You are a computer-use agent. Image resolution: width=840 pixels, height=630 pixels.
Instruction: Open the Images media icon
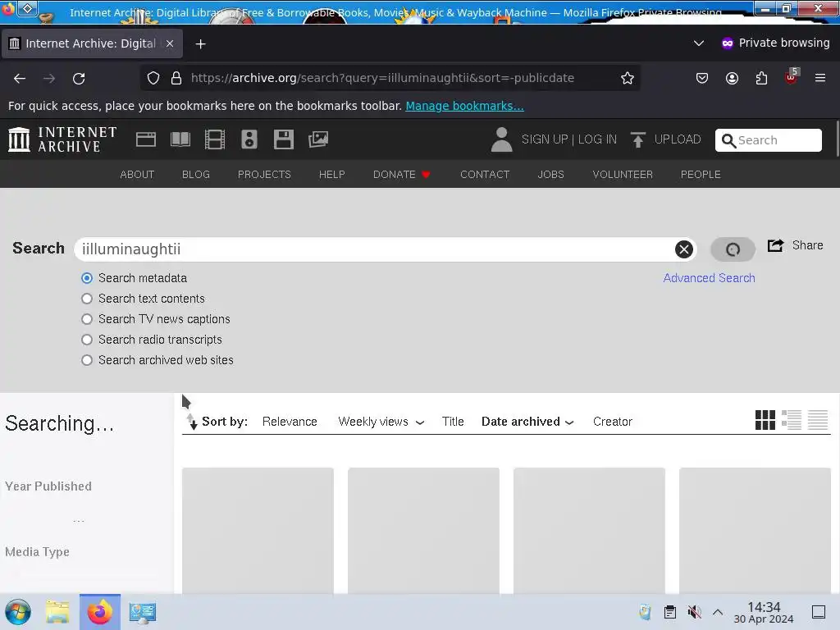318,139
